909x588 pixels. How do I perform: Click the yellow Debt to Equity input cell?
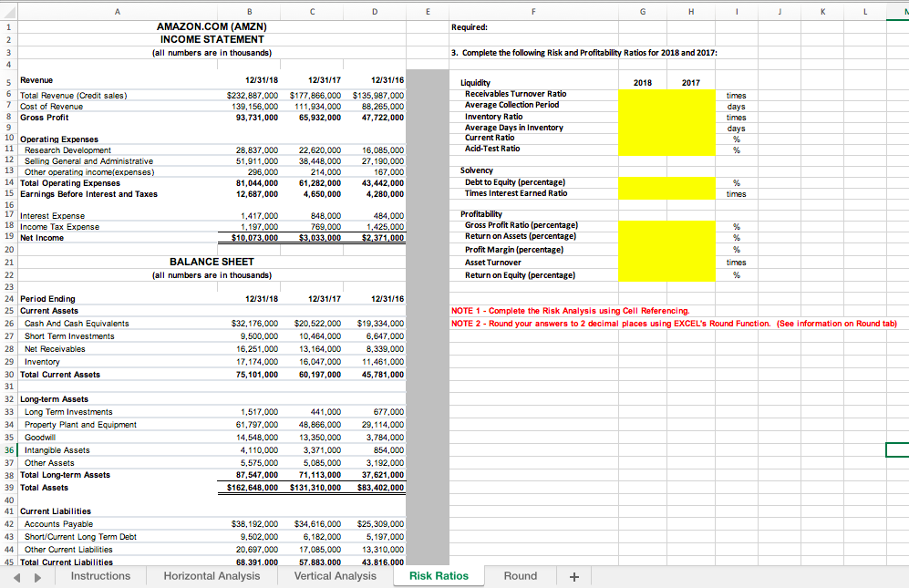pos(642,181)
